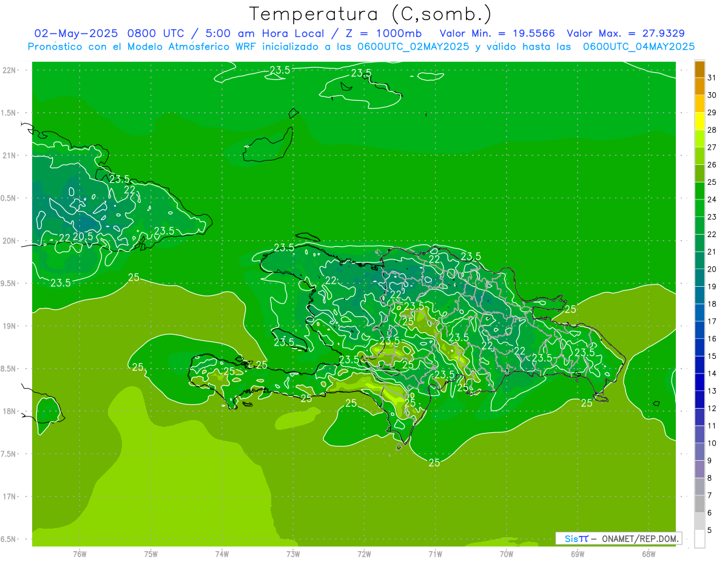Click the colorbar scale label "26"
Screen dimensions: 728x562
712,165
